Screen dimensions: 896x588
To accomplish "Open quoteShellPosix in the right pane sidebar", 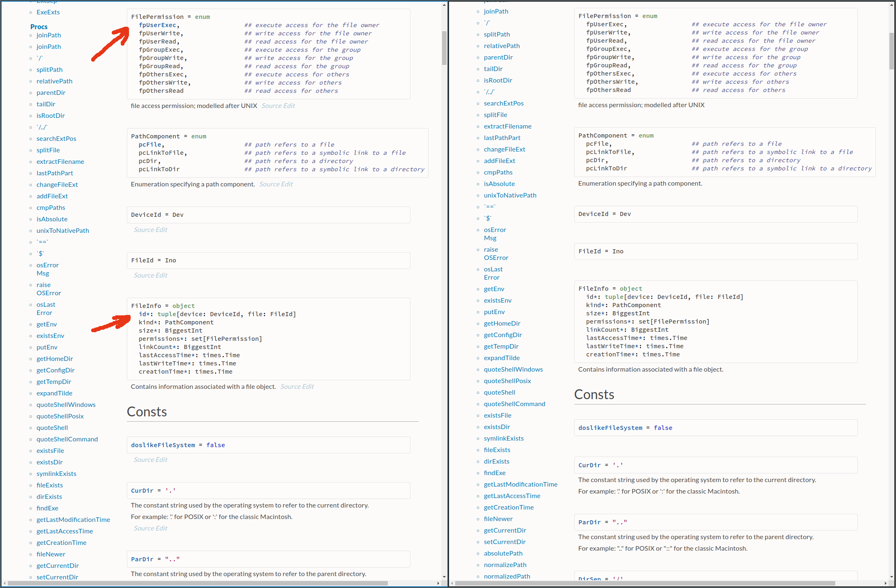I will [x=507, y=381].
